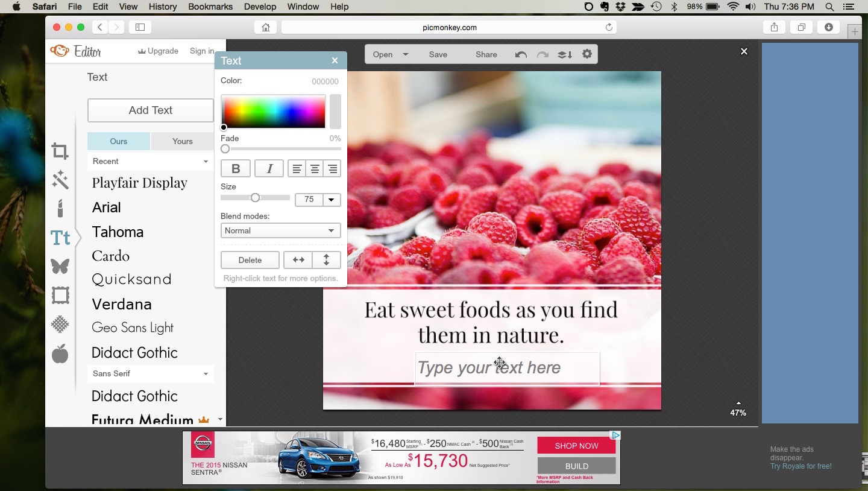
Task: Toggle the Safari sidebar
Action: click(140, 27)
